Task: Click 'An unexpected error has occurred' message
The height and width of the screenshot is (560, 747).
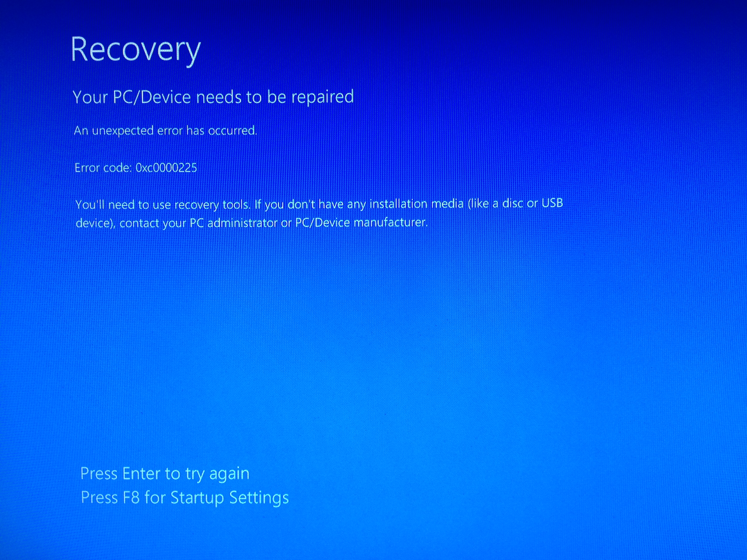Action: pyautogui.click(x=165, y=131)
